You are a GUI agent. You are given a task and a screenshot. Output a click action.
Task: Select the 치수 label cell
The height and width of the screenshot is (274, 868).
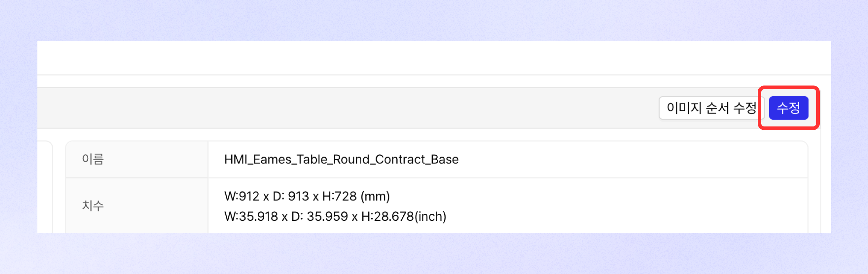[x=137, y=205]
